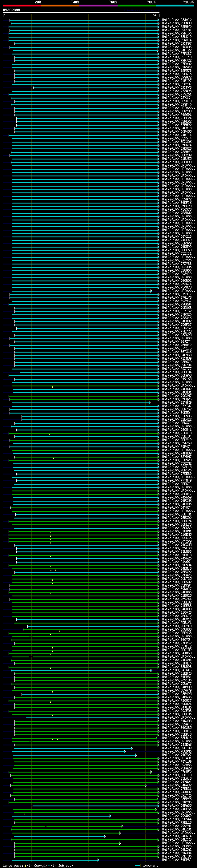Select the UniRef100_B2YHX9 label
The image size is (197, 868).
pos(177,403)
